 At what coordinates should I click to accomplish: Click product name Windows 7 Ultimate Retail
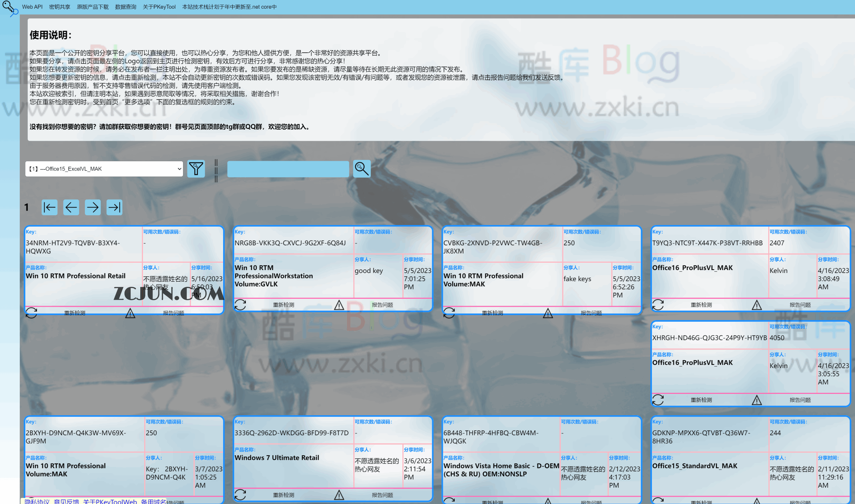[x=277, y=458]
